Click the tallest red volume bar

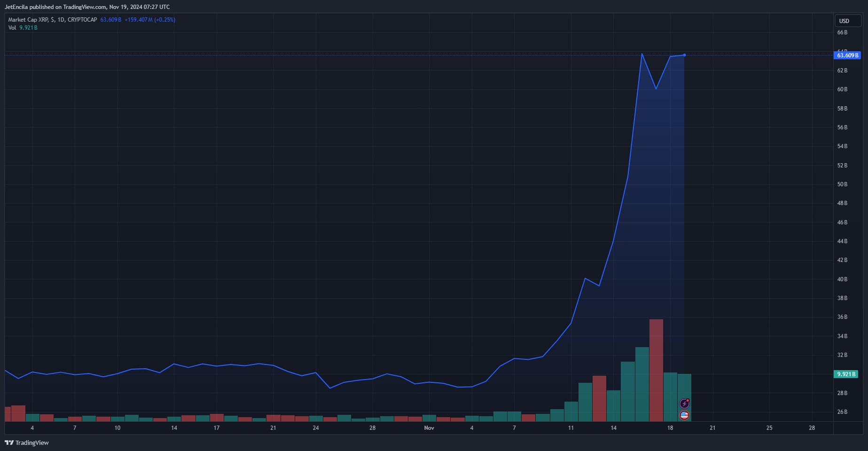[656, 370]
